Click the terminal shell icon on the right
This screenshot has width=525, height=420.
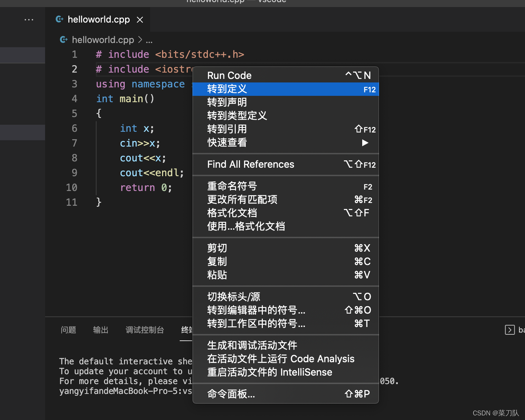pyautogui.click(x=509, y=330)
